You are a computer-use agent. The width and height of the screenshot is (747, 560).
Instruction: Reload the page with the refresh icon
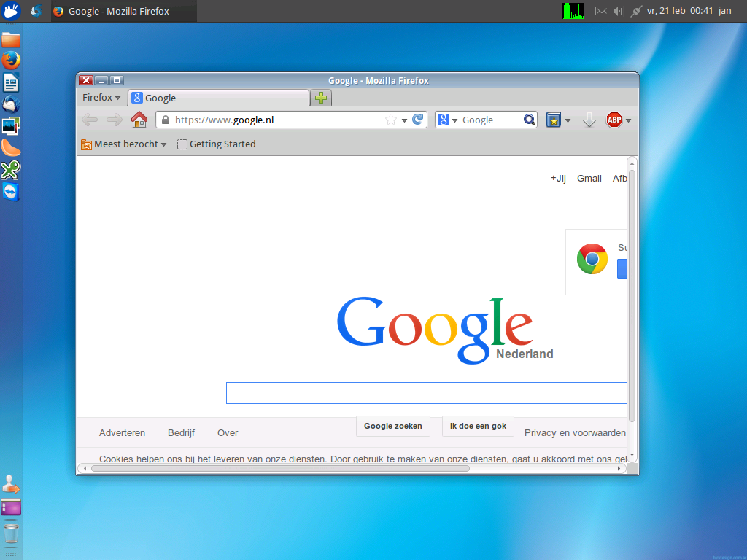pyautogui.click(x=418, y=120)
